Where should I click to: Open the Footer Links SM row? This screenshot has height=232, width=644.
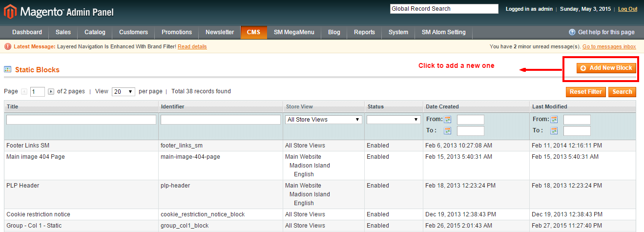(320, 146)
